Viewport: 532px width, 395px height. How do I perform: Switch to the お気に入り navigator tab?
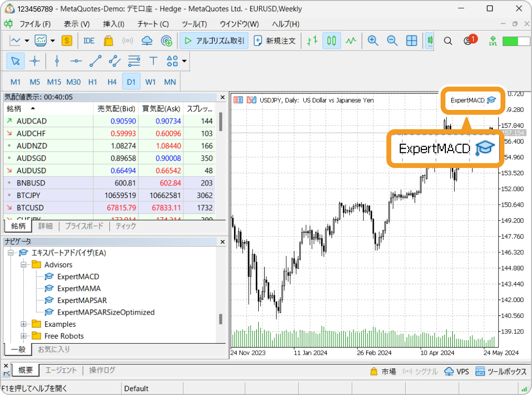[x=54, y=349]
